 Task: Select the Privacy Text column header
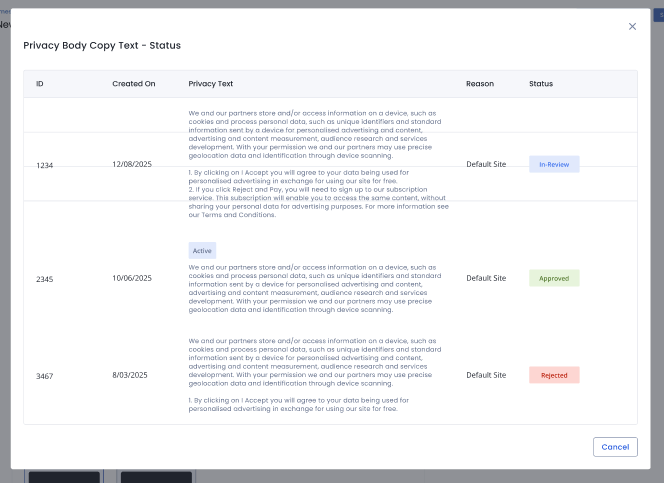point(211,84)
